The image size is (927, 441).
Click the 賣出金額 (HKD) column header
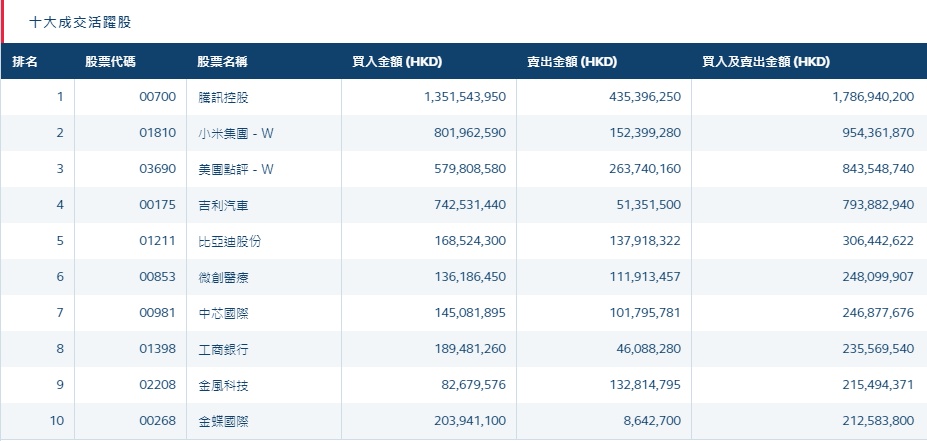[572, 62]
